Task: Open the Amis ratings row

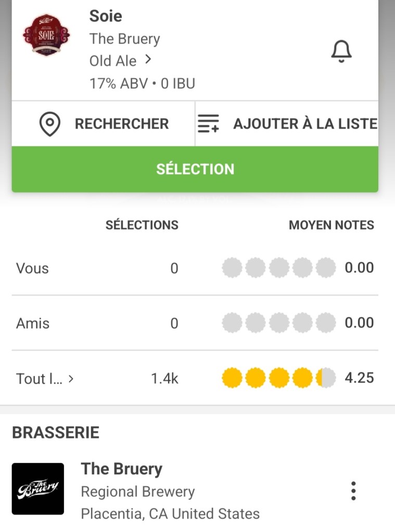Action: (x=33, y=323)
